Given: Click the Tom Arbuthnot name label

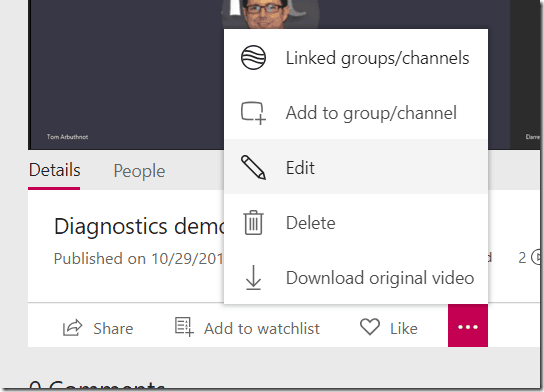Looking at the screenshot, I should point(67,137).
